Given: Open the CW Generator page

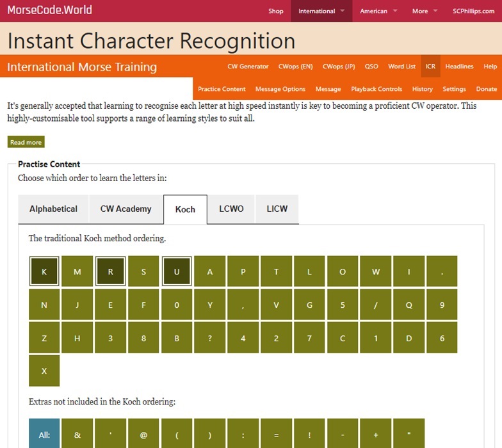Looking at the screenshot, I should tap(248, 67).
